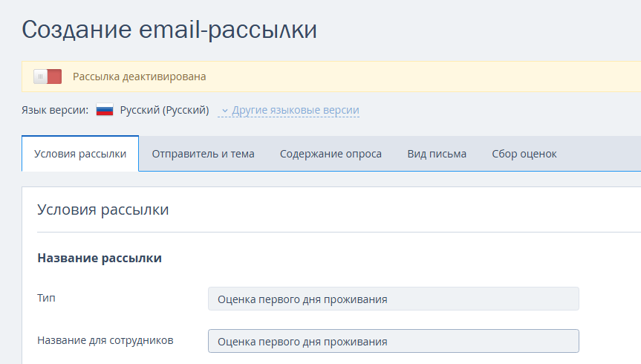Screen dimensions: 641x364
Task: Click the chevron beside other language versions
Action: click(224, 111)
